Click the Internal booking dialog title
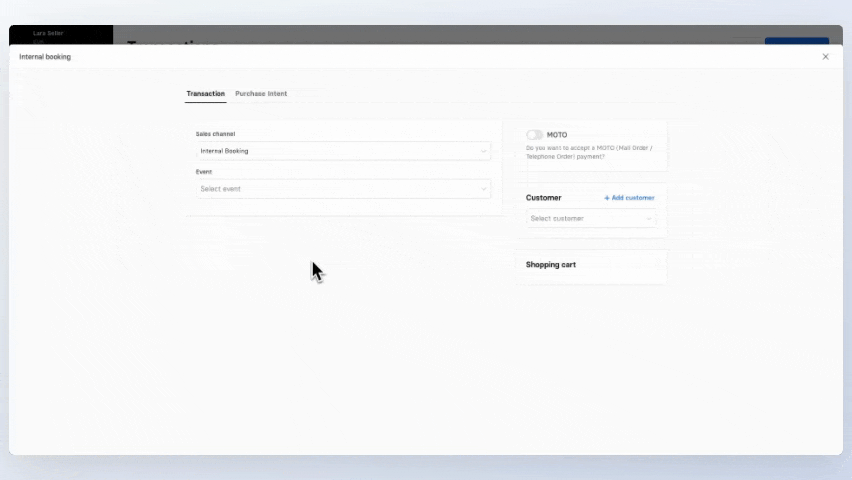 pos(45,57)
